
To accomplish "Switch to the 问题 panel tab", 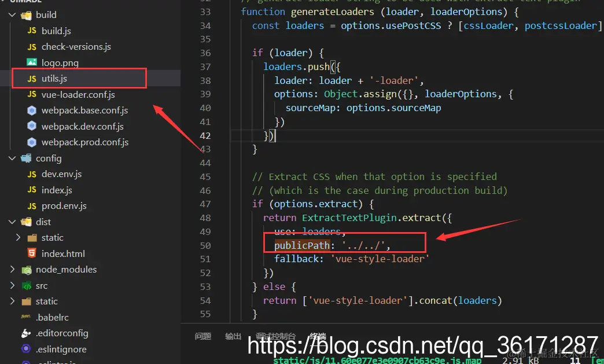I will (202, 336).
